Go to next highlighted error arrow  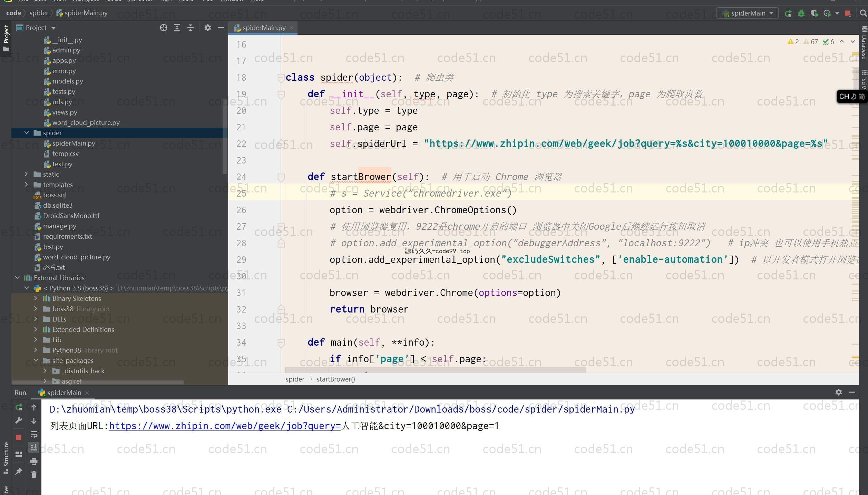[x=853, y=42]
